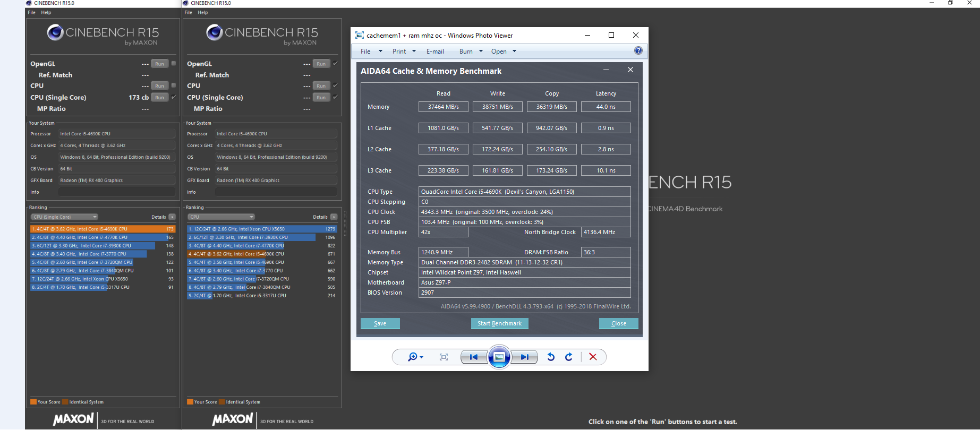Click the actual size fit icon
Viewport: 980px width, 430px height.
[x=444, y=357]
